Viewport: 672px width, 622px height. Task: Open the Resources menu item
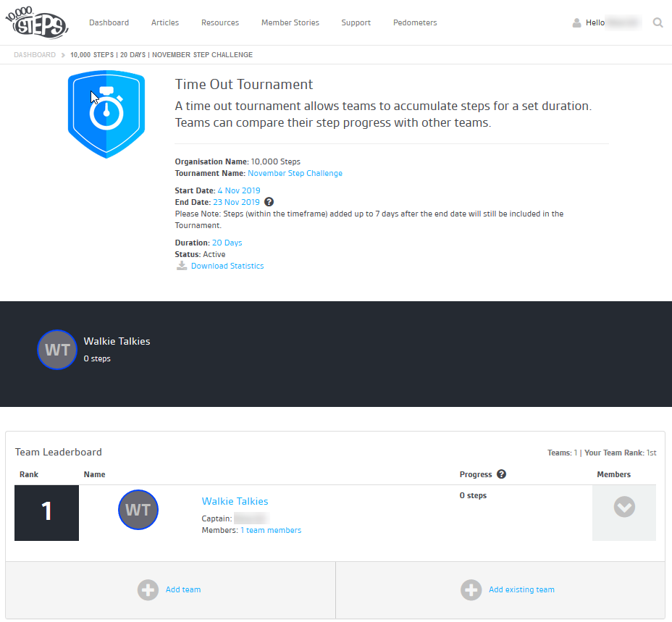[220, 22]
